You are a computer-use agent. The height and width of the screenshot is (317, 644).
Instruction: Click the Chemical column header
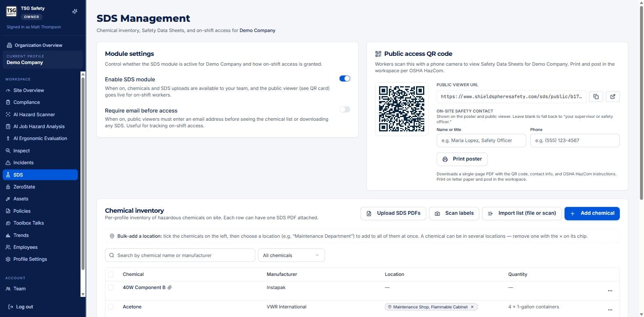133,274
